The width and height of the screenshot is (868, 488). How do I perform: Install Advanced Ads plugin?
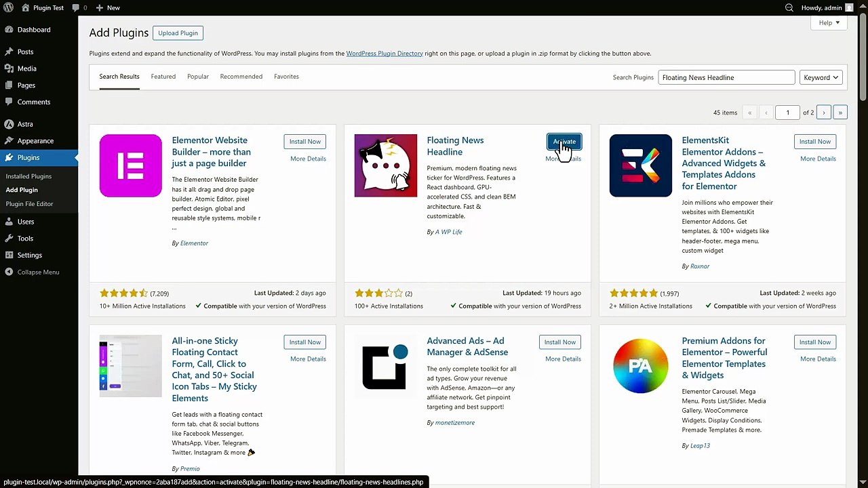point(560,342)
